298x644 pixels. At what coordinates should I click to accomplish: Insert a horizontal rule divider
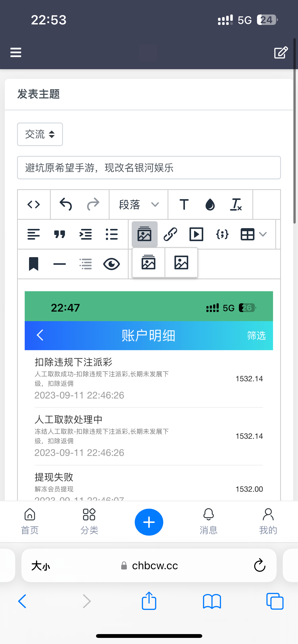click(x=60, y=264)
